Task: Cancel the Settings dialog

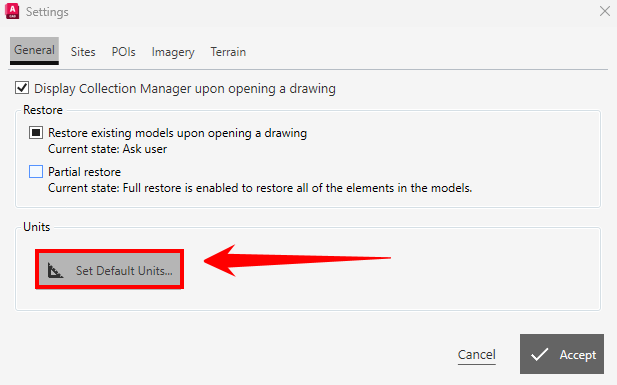Action: pyautogui.click(x=477, y=355)
